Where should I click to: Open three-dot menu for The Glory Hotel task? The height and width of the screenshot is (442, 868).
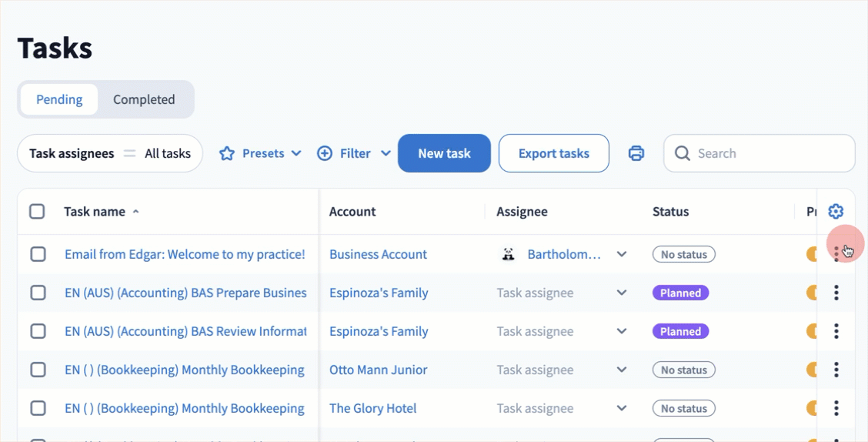point(836,408)
